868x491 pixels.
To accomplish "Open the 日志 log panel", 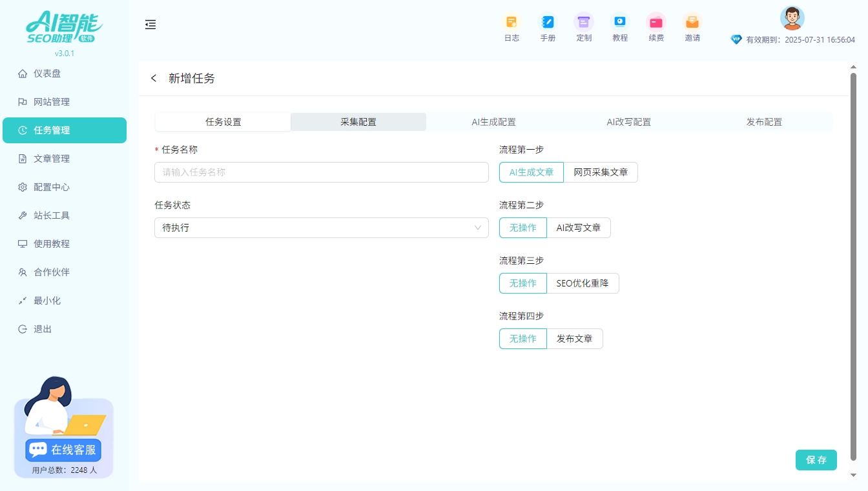I will click(512, 27).
